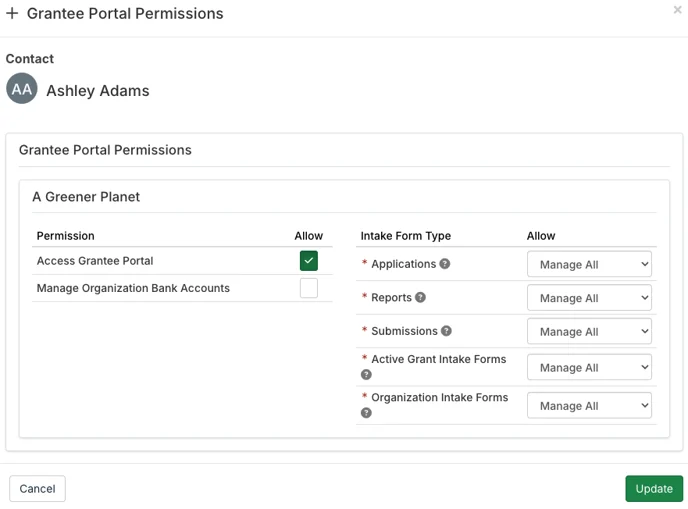Click the Access Grantee Portal label
The width and height of the screenshot is (688, 509).
pos(95,261)
